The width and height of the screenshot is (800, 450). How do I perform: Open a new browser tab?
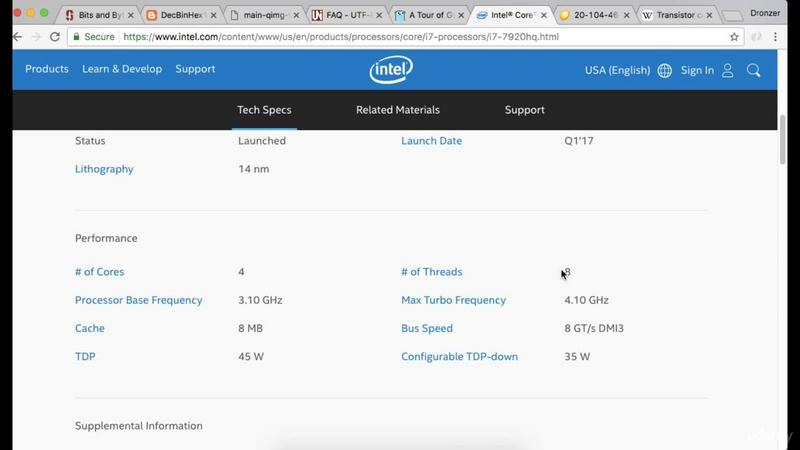coord(733,16)
